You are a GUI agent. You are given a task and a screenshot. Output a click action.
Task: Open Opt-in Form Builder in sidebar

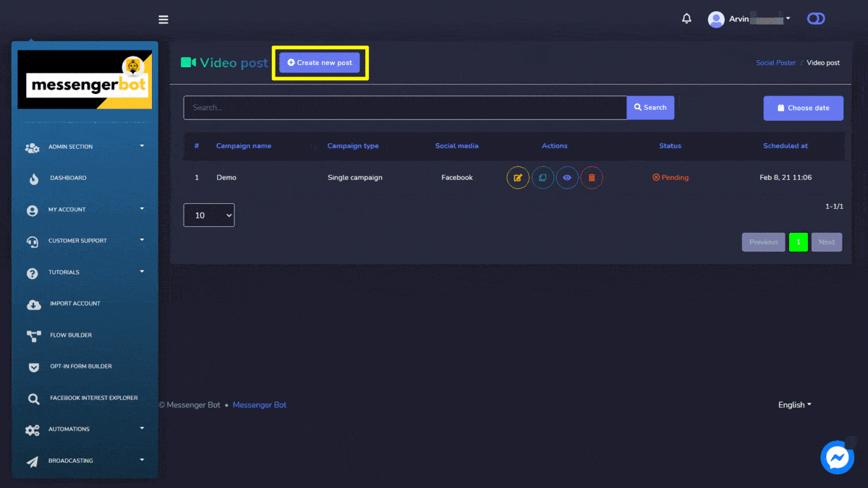tap(81, 367)
